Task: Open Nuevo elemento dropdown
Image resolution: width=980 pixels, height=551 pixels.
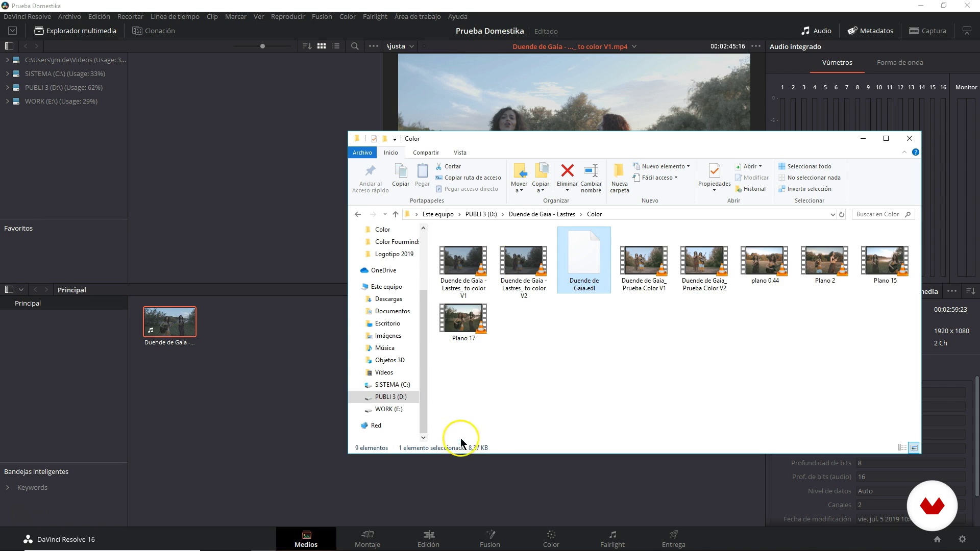Action: [661, 166]
